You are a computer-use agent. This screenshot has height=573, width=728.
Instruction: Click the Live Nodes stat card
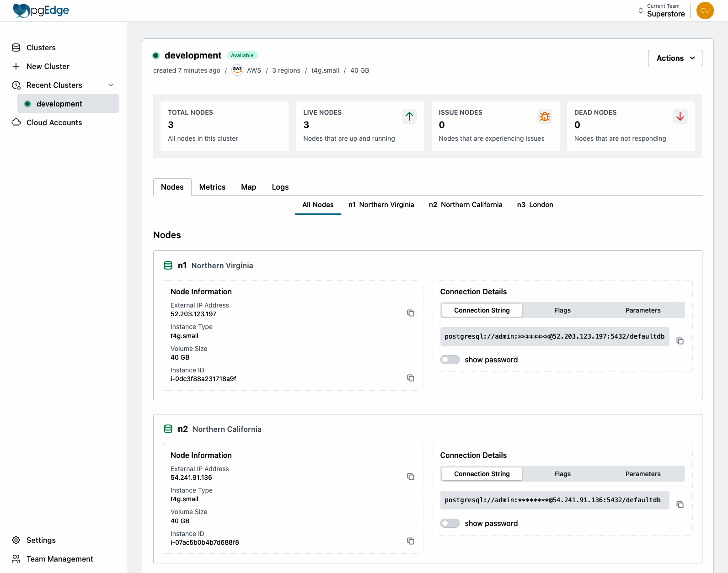coord(359,126)
